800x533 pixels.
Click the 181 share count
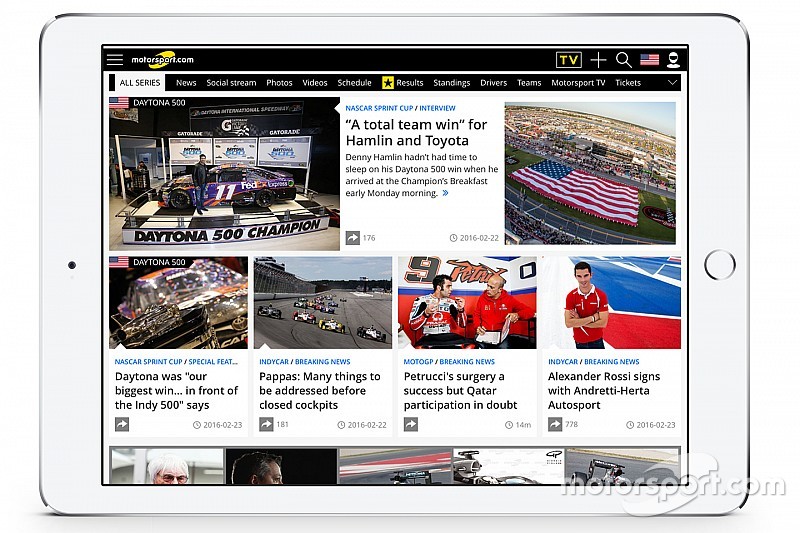tap(283, 424)
